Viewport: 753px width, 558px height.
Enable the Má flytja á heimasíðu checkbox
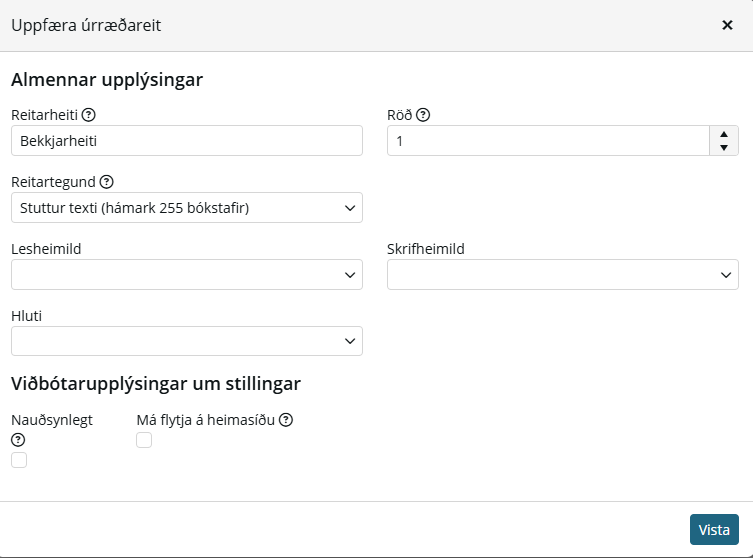click(x=144, y=440)
